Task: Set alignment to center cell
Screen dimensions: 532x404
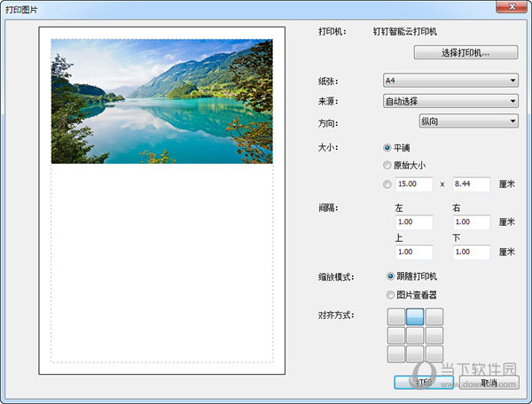Action: [415, 336]
